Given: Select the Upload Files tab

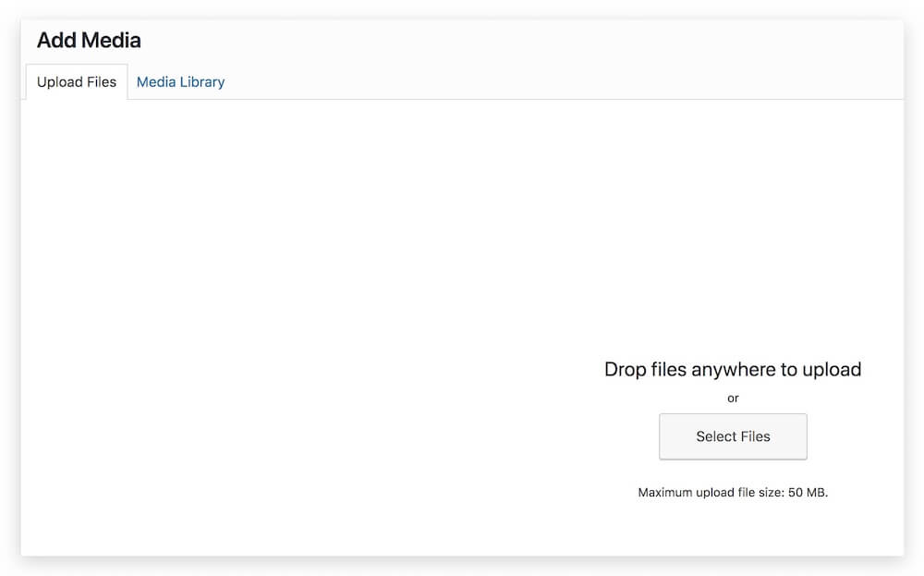Looking at the screenshot, I should (x=77, y=82).
